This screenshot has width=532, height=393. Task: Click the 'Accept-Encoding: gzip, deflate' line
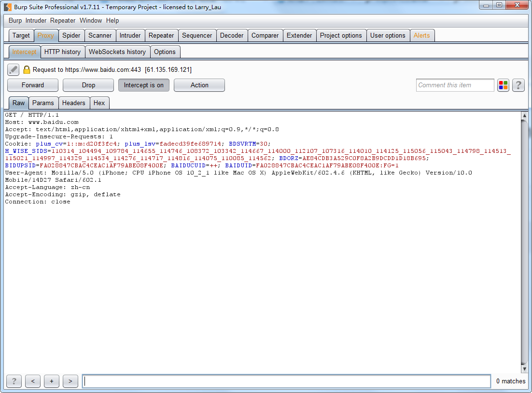coord(63,194)
